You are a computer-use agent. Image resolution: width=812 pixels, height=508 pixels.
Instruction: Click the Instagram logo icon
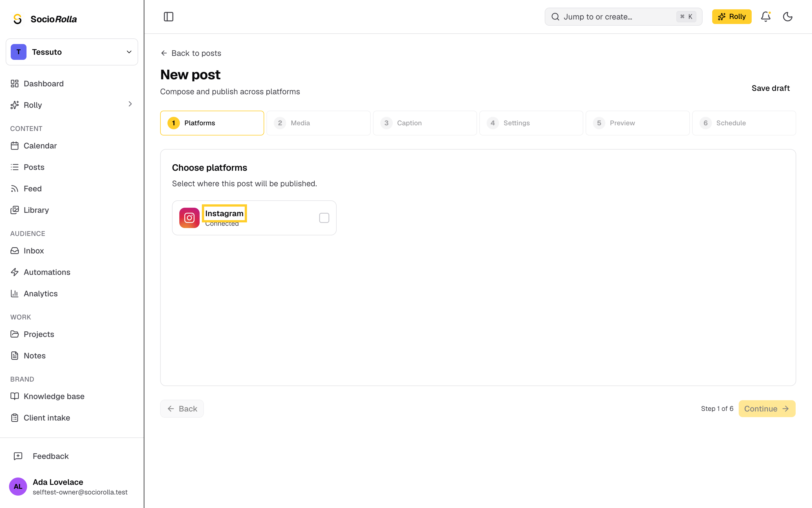pyautogui.click(x=189, y=218)
